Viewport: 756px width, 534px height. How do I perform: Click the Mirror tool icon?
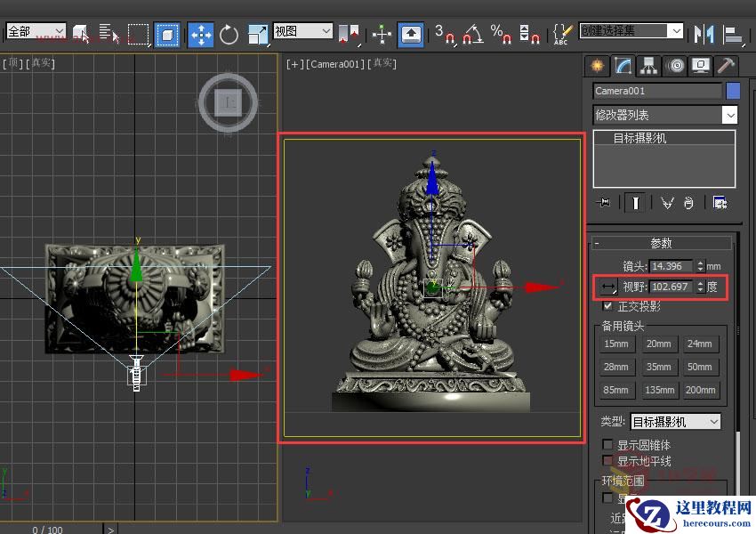[x=704, y=34]
